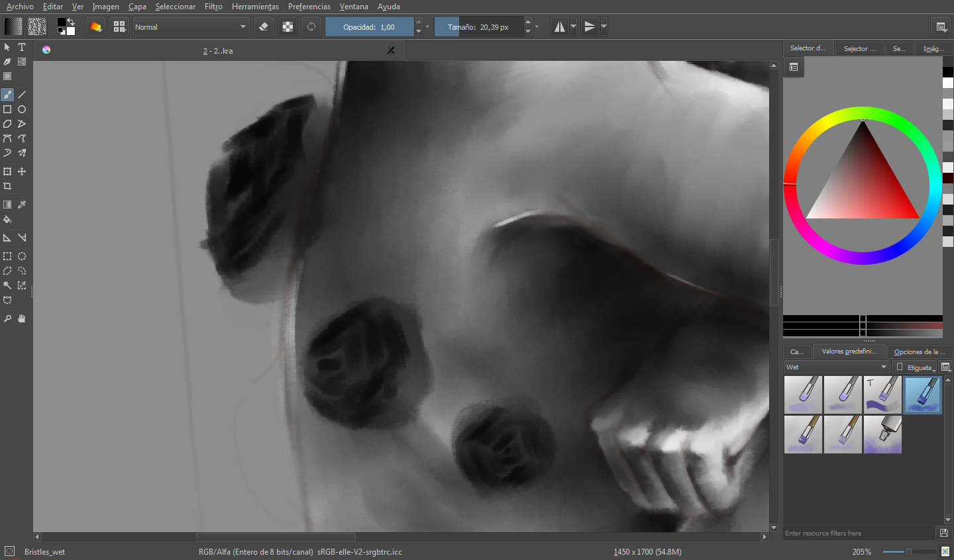Open the Filtro menu

click(x=213, y=7)
